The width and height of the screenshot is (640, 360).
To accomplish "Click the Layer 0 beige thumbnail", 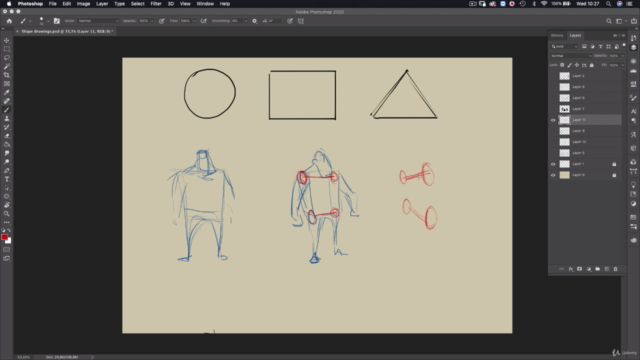I will point(564,175).
